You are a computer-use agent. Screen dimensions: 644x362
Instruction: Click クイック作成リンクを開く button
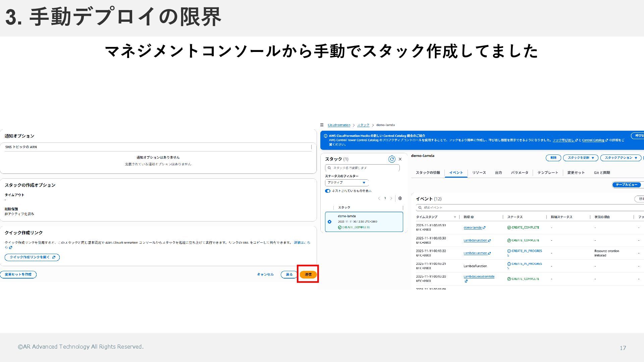click(32, 257)
